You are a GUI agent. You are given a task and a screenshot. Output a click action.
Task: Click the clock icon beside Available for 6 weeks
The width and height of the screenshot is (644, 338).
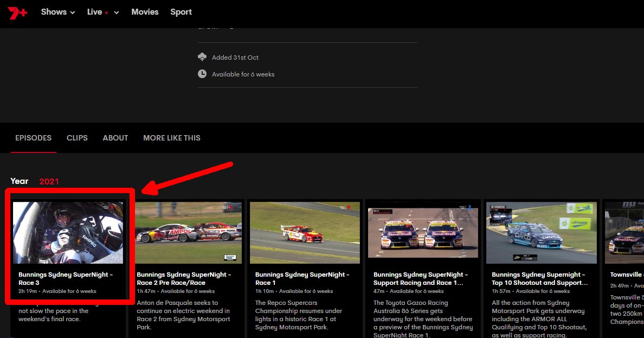(x=202, y=74)
